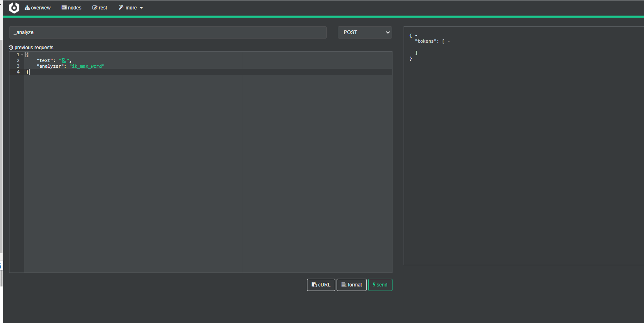
Task: Click the pencil icon beside rest
Action: point(94,7)
